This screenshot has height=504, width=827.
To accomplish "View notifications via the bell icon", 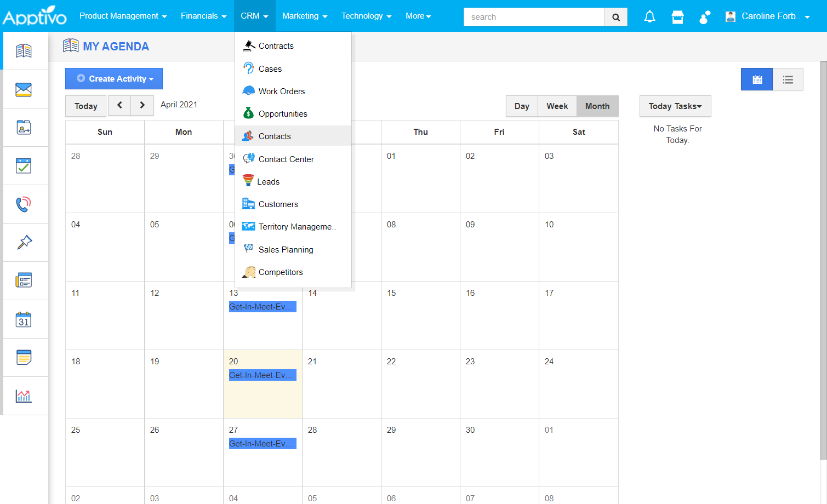I will [x=649, y=16].
